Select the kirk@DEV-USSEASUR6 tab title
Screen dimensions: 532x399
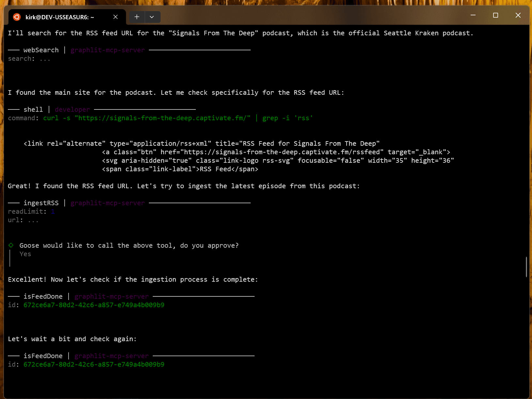60,17
